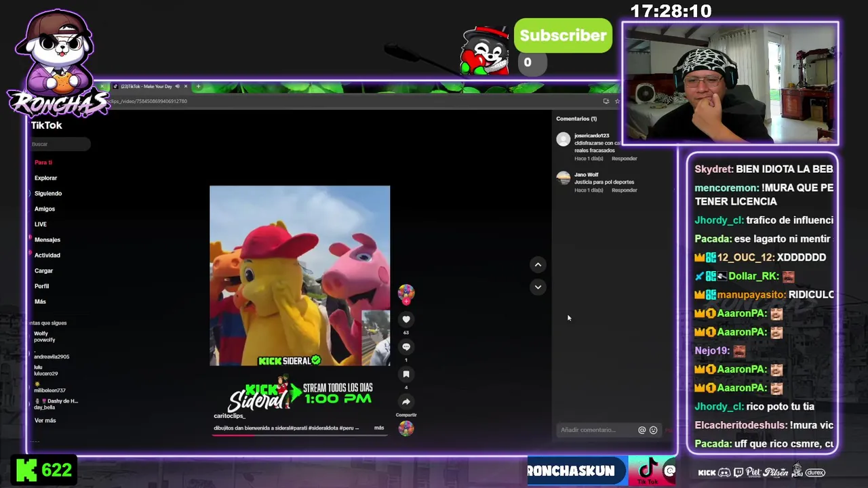The height and width of the screenshot is (488, 868).
Task: Save video with the bookmark icon
Action: (x=406, y=374)
